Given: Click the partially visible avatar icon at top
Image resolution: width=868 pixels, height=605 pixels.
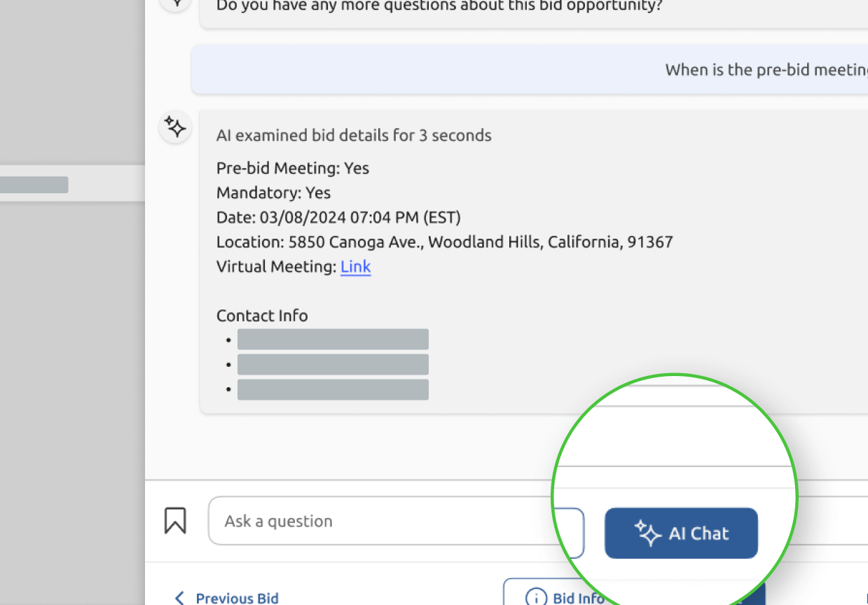Looking at the screenshot, I should [175, 4].
